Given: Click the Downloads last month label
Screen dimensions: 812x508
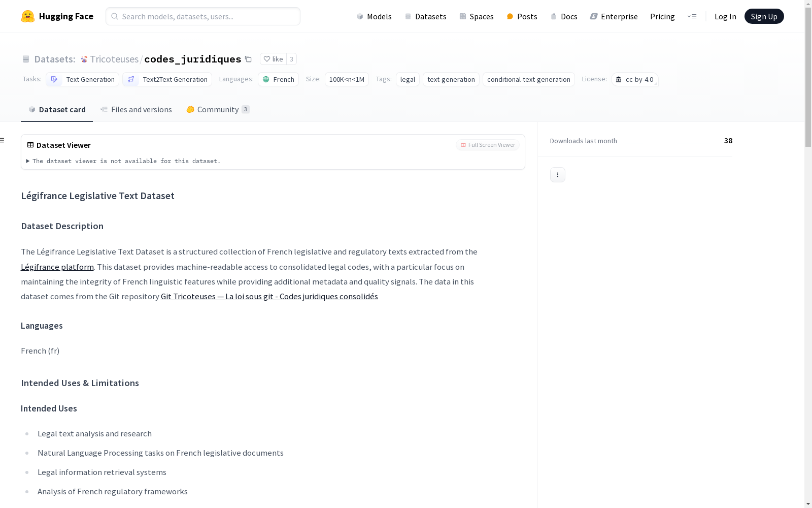Looking at the screenshot, I should coord(584,141).
